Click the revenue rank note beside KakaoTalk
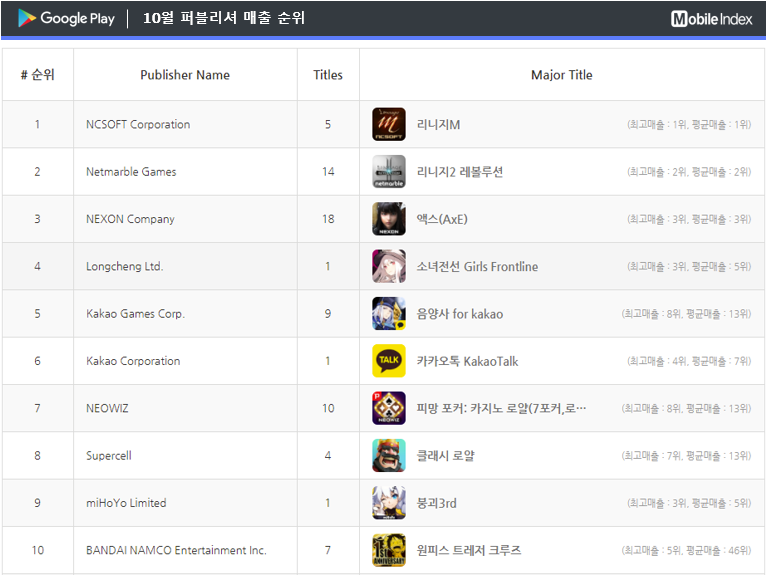 (689, 361)
